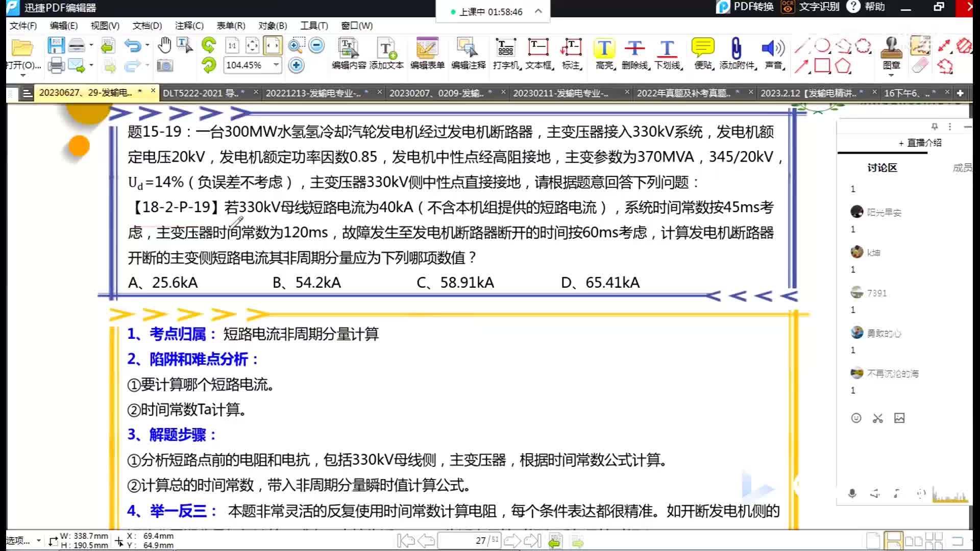The width and height of the screenshot is (980, 551).
Task: Click the Save floppy disk icon
Action: click(x=56, y=46)
